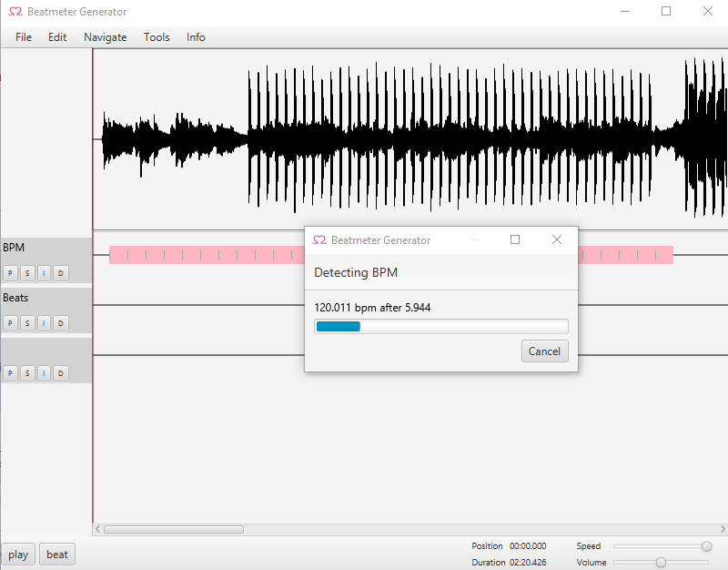Toggle the S button on the unnamed track
Image resolution: width=728 pixels, height=570 pixels.
[x=27, y=373]
